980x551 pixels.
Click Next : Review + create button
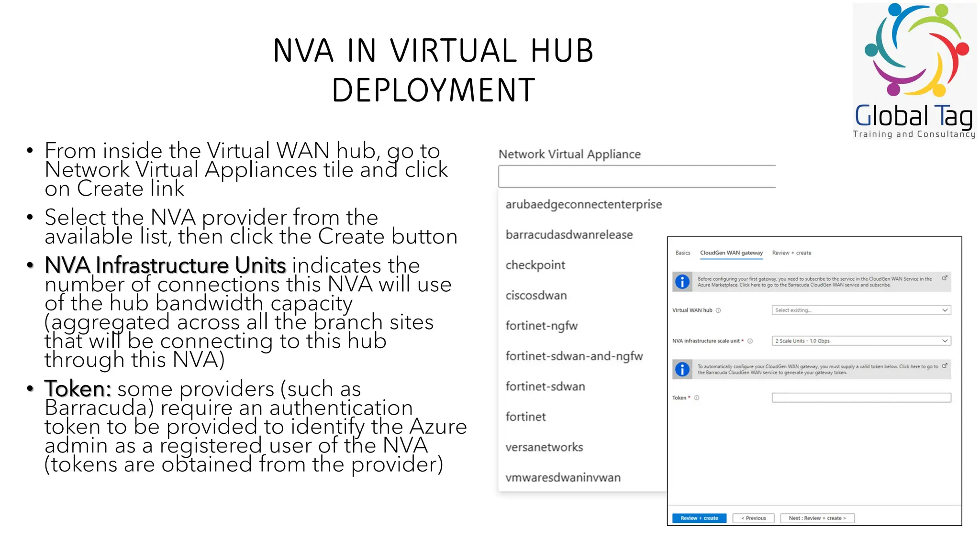[x=817, y=518]
